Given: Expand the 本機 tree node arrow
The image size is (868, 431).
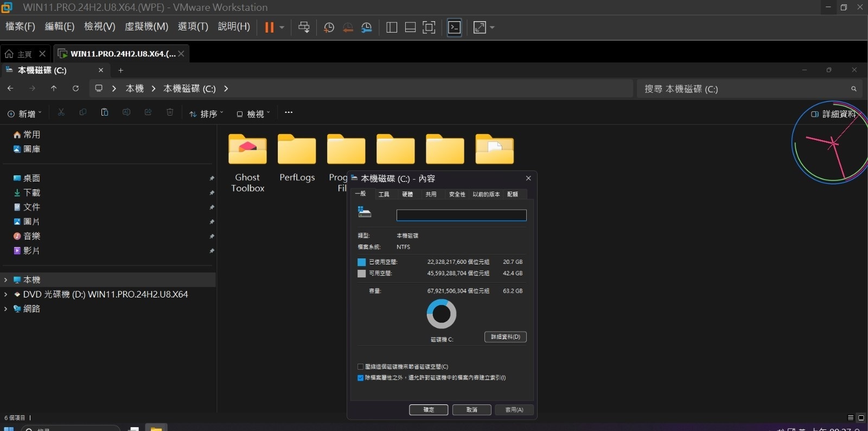Looking at the screenshot, I should tap(6, 280).
